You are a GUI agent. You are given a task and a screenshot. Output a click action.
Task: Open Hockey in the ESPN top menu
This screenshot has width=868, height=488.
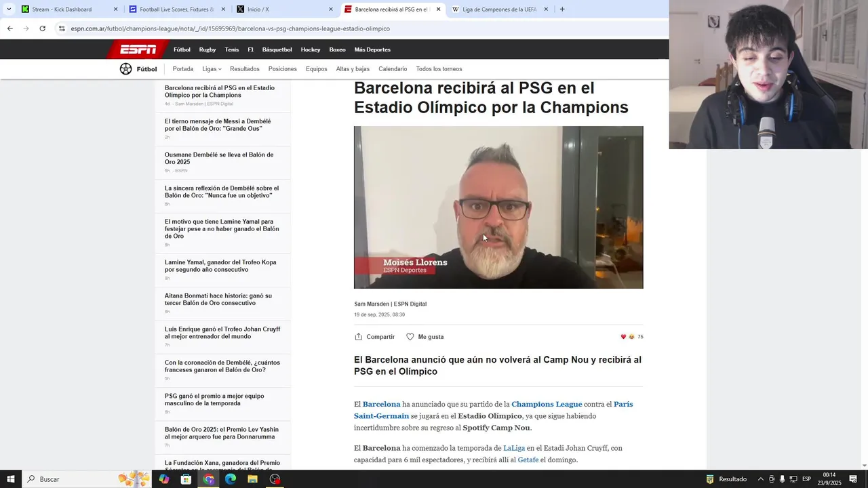[311, 49]
